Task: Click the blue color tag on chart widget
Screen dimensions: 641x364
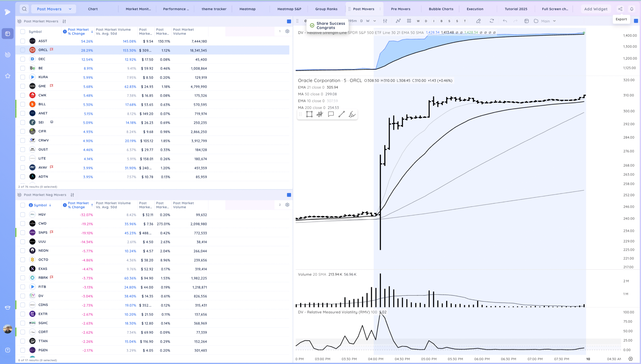Action: click(x=636, y=21)
